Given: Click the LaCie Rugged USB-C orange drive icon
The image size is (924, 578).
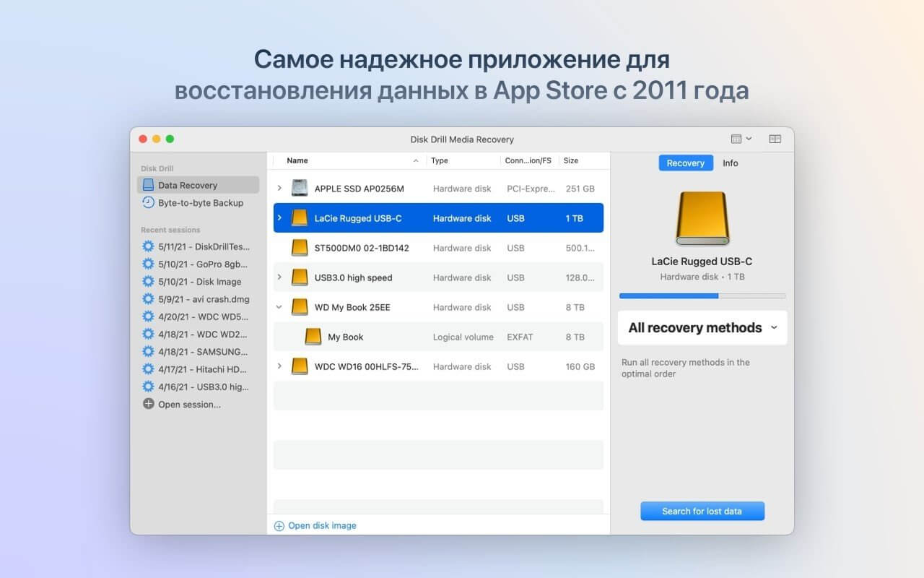Looking at the screenshot, I should tap(300, 217).
